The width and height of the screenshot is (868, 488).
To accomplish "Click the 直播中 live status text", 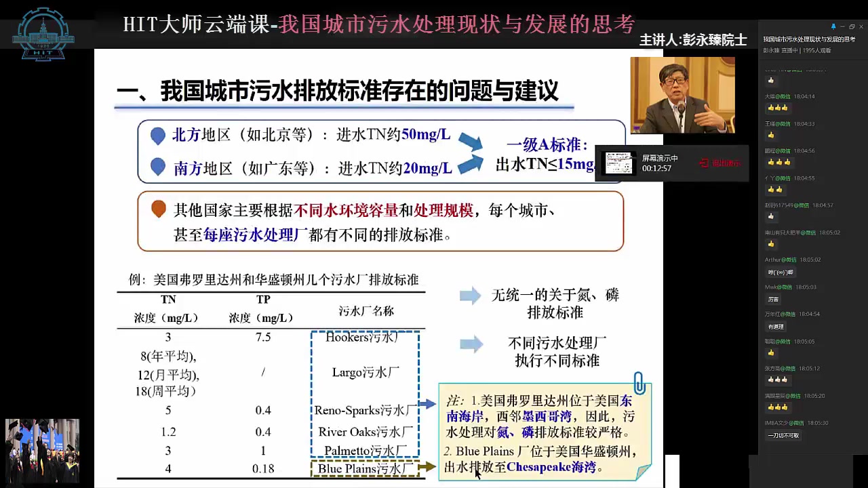I will point(789,50).
